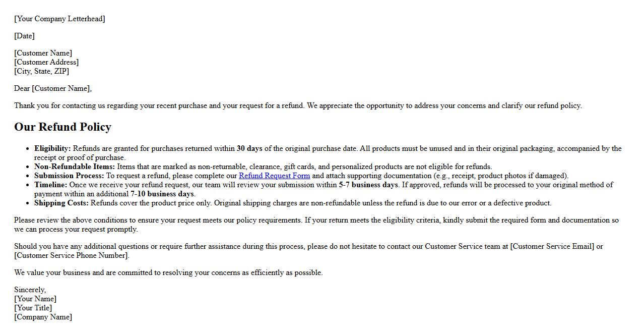Viewport: 644px width, 328px height.
Task: Click the [Date] placeholder text
Action: pos(24,36)
